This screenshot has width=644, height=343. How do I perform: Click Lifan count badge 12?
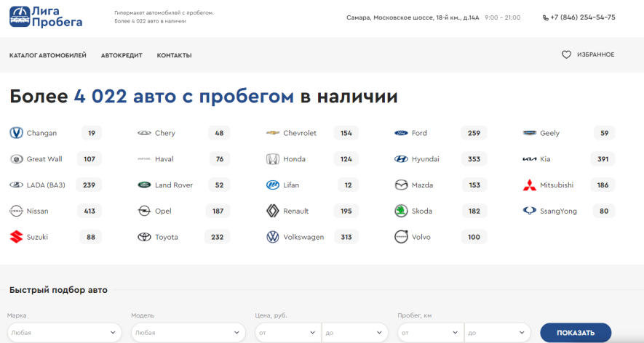click(x=349, y=185)
